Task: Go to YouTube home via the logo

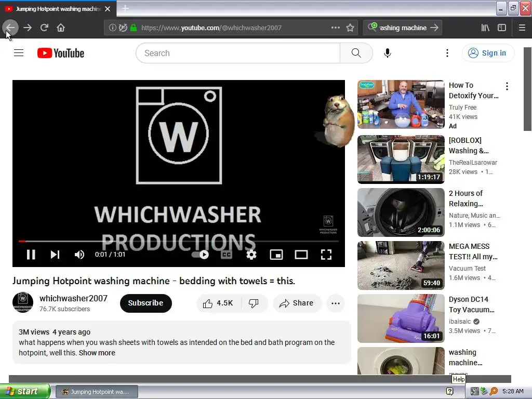Action: (61, 53)
